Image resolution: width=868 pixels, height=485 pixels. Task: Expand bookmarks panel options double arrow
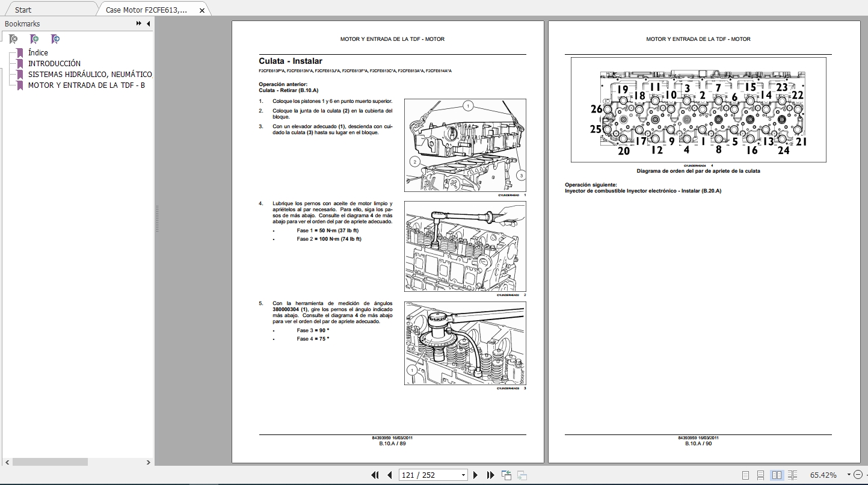tap(139, 23)
